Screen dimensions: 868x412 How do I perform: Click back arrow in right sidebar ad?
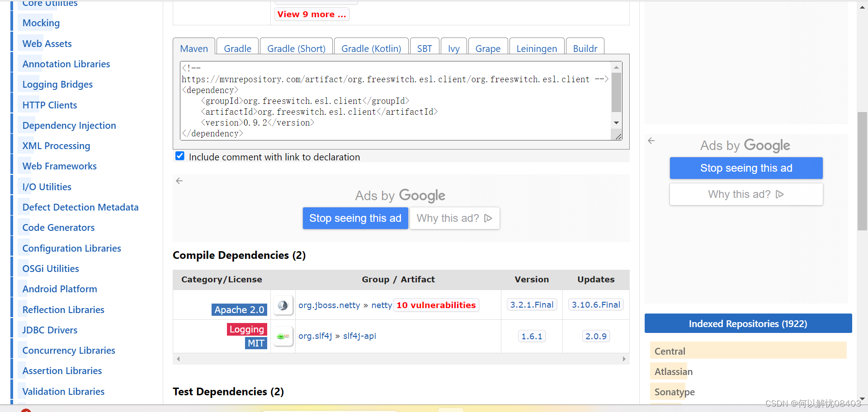651,140
